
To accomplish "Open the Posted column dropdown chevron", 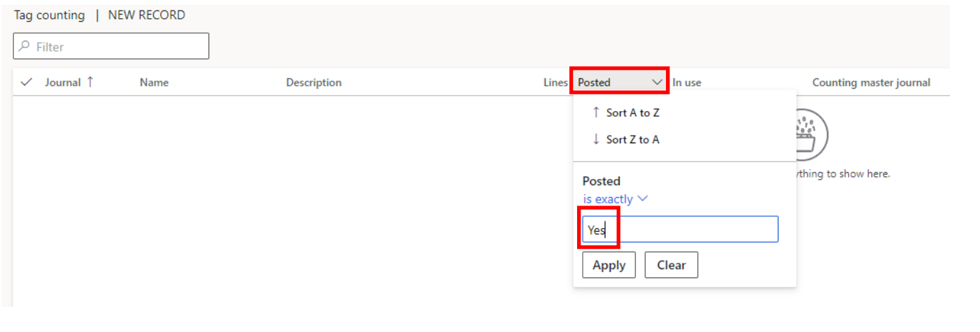I will (657, 82).
